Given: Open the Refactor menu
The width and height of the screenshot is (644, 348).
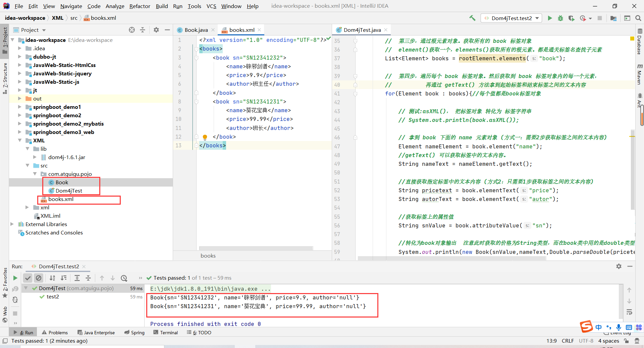Looking at the screenshot, I should (140, 6).
